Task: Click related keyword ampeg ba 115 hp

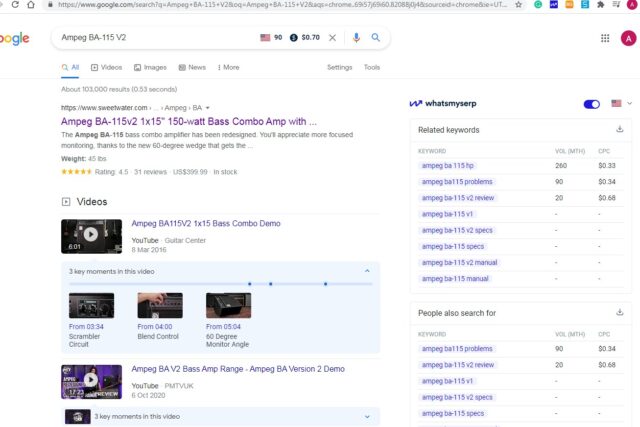Action: tap(447, 165)
